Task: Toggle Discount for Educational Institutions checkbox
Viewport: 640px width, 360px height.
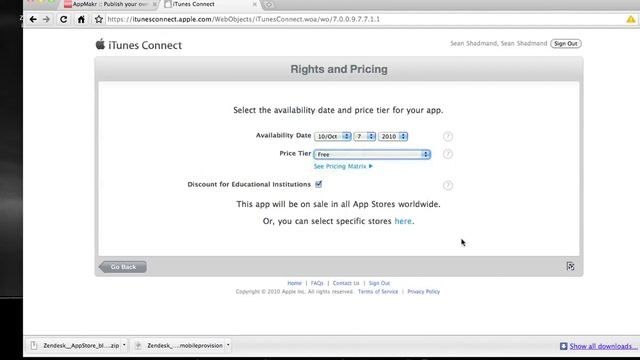Action: click(x=318, y=184)
